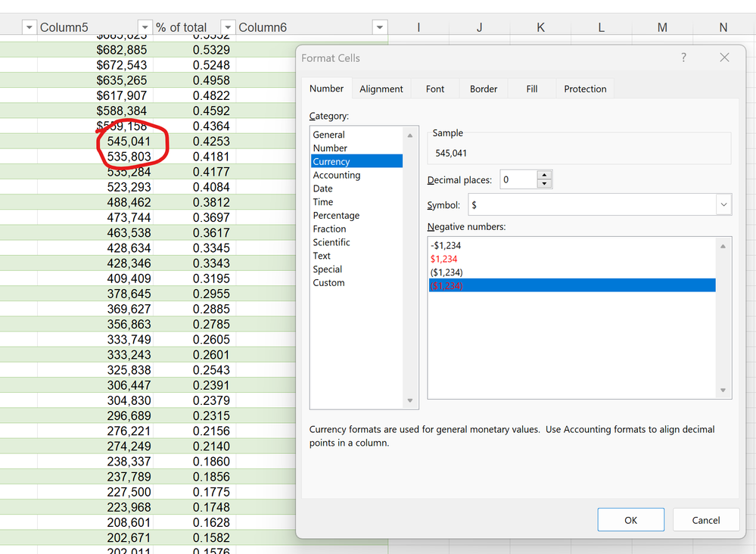
Task: Select cell with value 0.1628
Action: [x=194, y=523]
